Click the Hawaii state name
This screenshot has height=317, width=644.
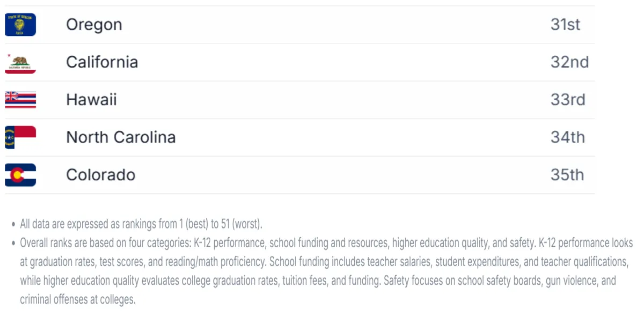(x=91, y=100)
